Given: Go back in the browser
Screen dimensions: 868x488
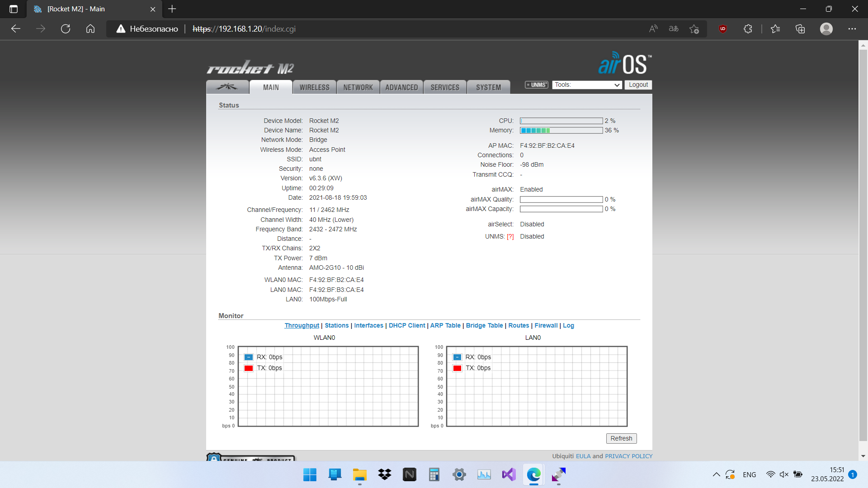Looking at the screenshot, I should (x=16, y=28).
